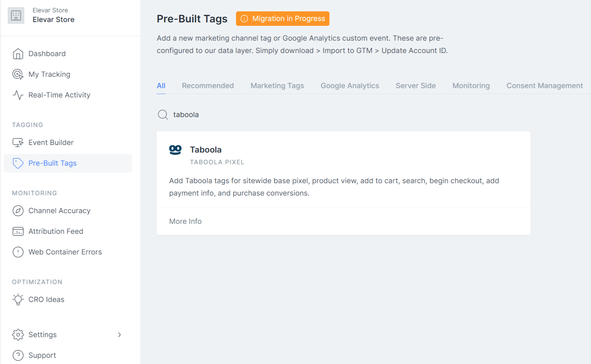Click the search field containing taboola
The width and height of the screenshot is (591, 364).
coord(343,115)
